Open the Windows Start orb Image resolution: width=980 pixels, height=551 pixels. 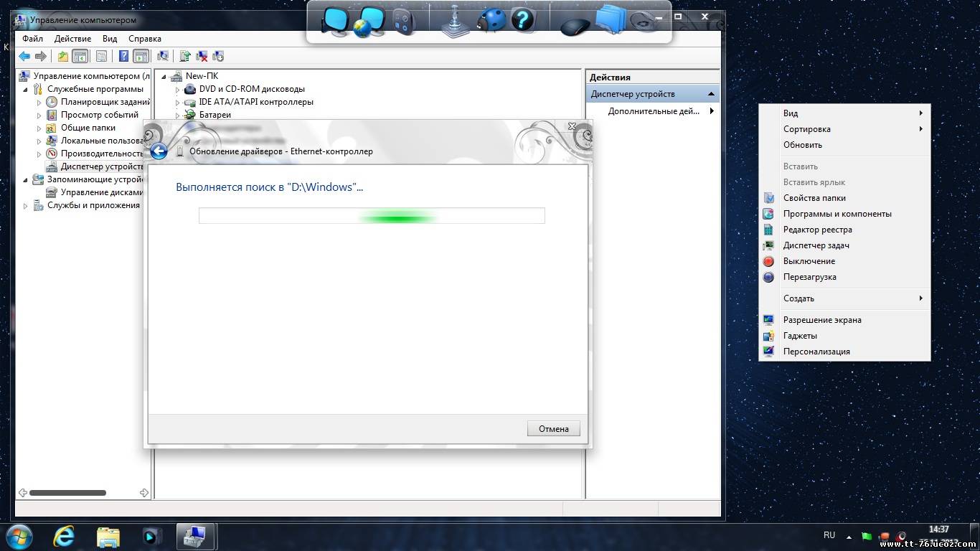[x=20, y=537]
